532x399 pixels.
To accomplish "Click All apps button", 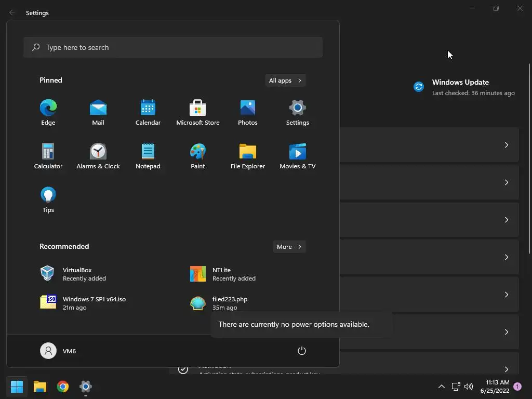I will click(285, 81).
